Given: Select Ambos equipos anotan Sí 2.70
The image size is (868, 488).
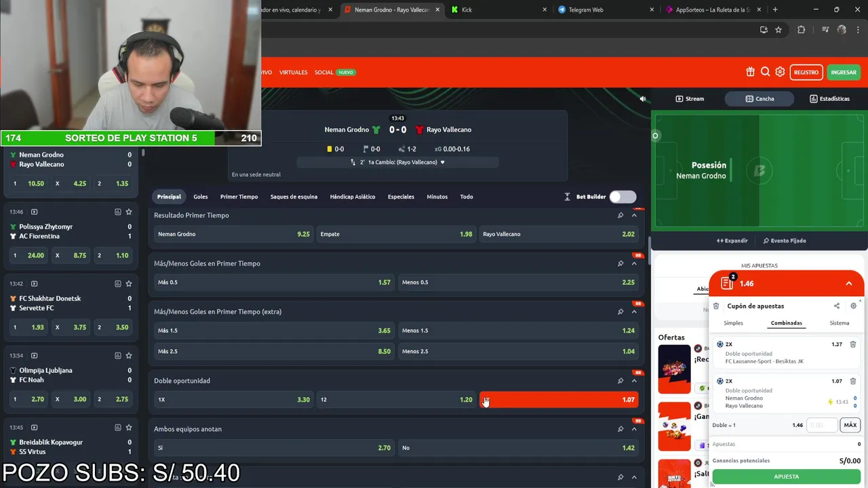Looking at the screenshot, I should coord(273,447).
